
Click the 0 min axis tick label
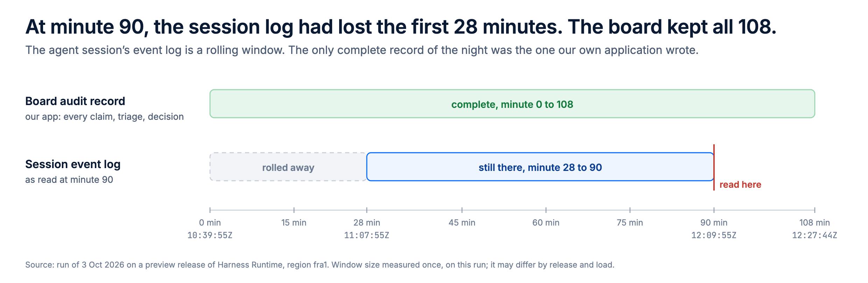point(210,222)
